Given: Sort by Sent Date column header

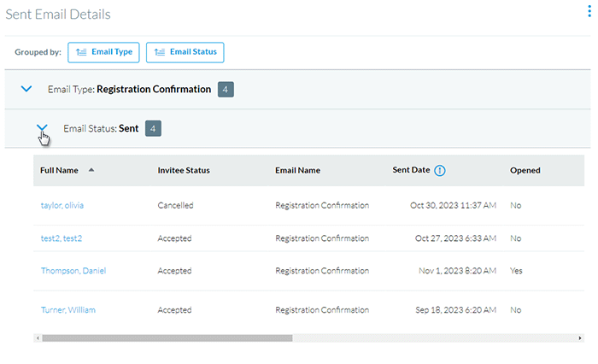Looking at the screenshot, I should (x=411, y=170).
